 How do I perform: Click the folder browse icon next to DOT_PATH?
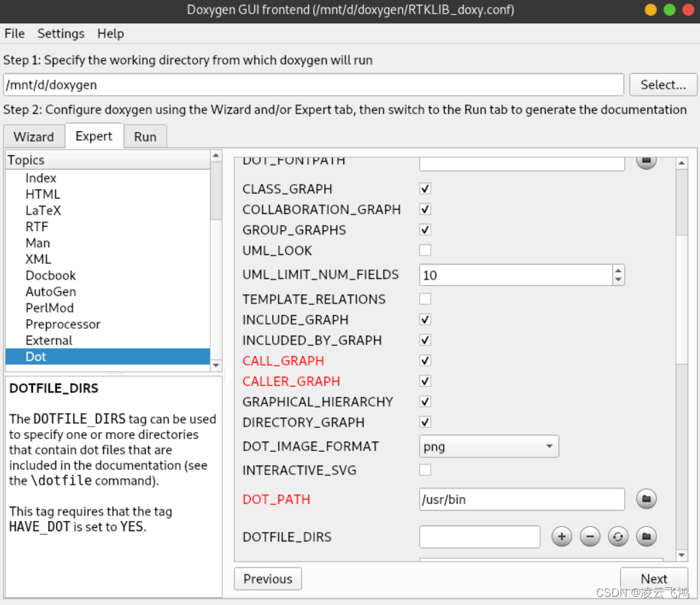[x=646, y=499]
